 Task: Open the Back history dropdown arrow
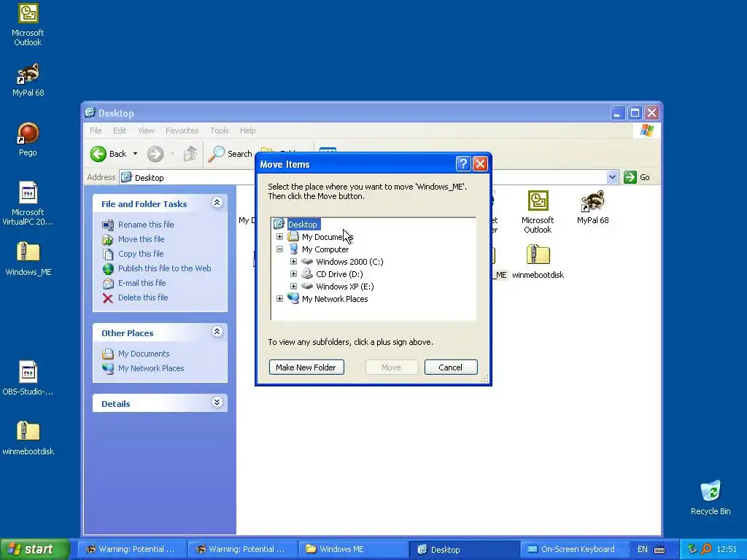tap(135, 154)
